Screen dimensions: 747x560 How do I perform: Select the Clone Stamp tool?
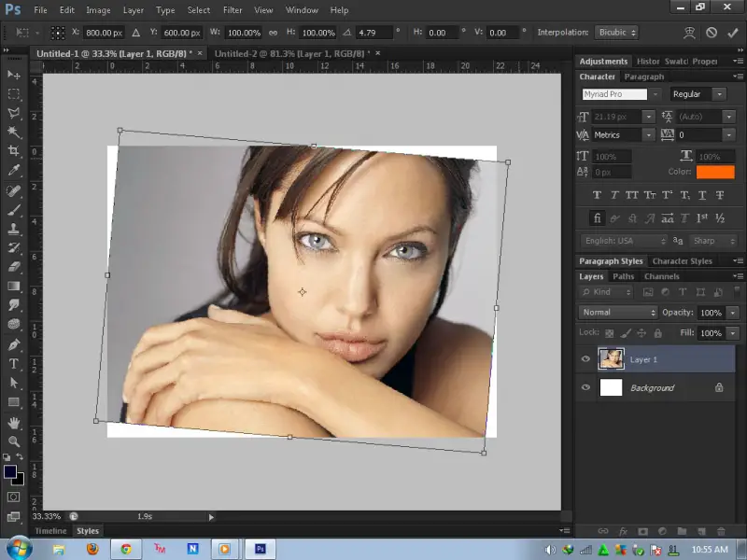(14, 229)
